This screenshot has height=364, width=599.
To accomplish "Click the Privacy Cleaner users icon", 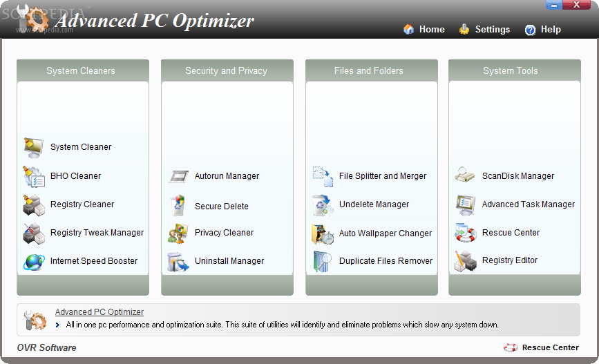I will point(178,233).
